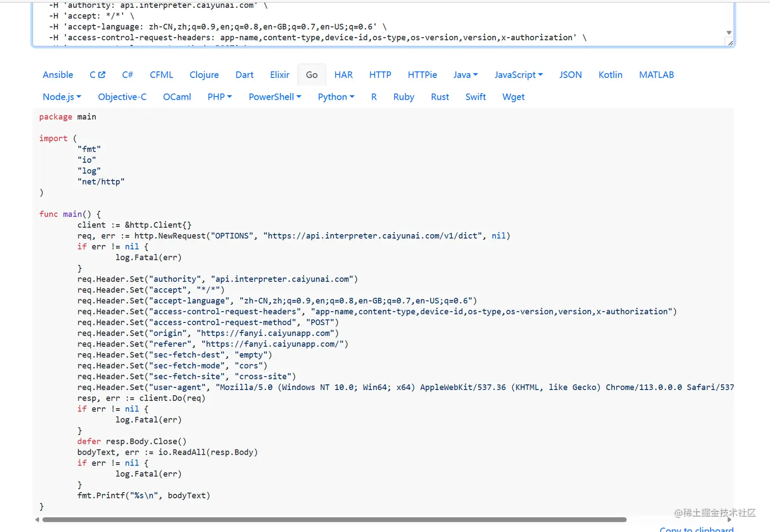
Task: Click the fmt.Printf bodyText line
Action: coord(144,495)
